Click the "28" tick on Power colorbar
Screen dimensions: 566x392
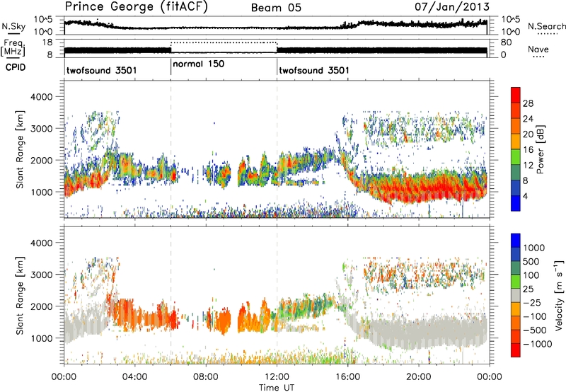[528, 103]
